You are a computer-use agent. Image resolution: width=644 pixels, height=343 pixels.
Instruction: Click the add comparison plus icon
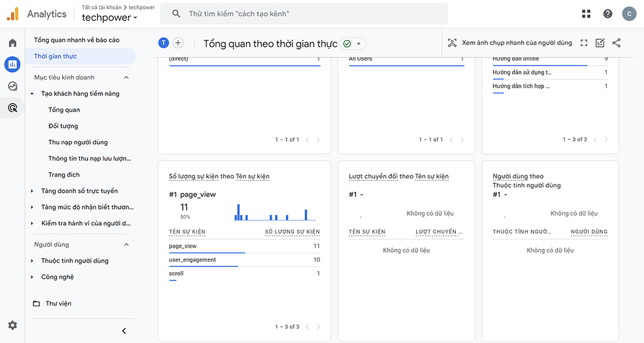[178, 43]
